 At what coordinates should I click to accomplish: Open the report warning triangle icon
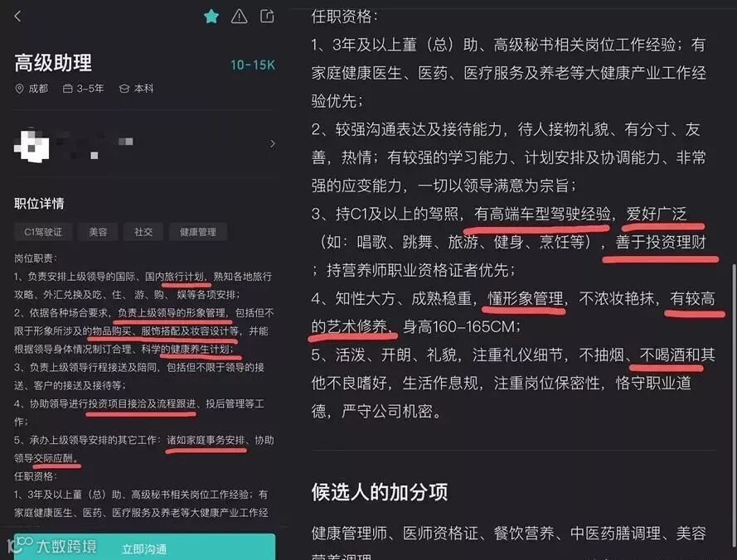point(240,17)
